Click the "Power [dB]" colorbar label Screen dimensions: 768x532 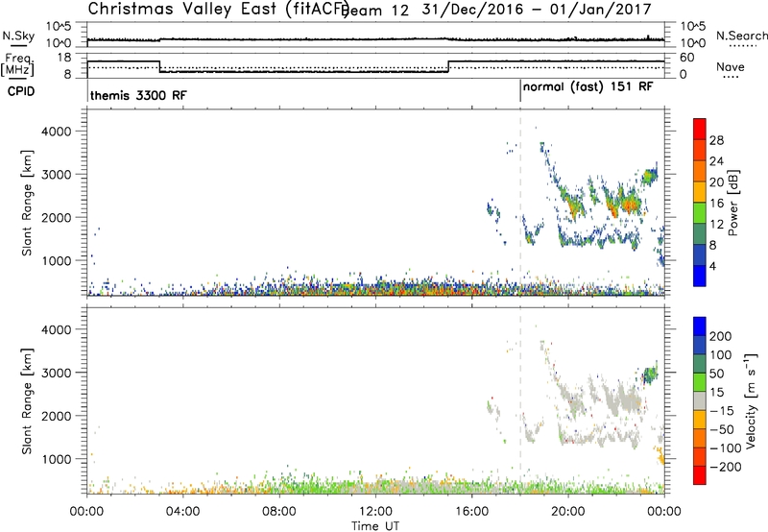pos(732,203)
